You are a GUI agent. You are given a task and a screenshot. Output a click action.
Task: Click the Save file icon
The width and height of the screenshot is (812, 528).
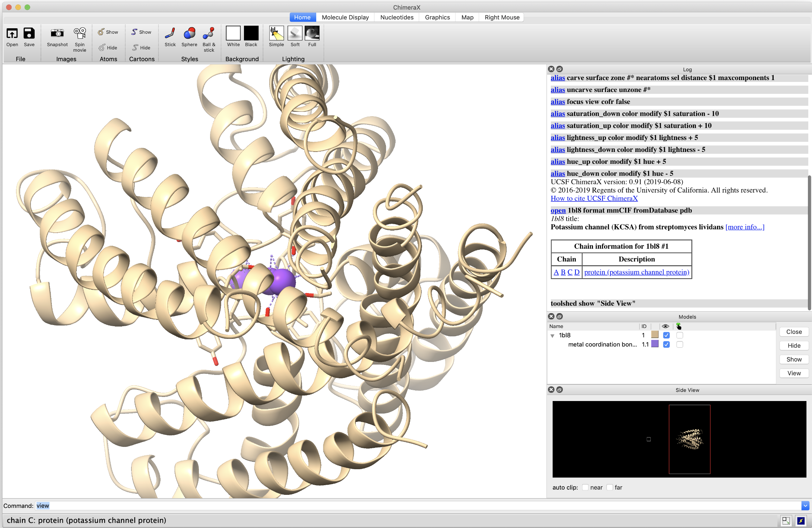[x=29, y=34]
